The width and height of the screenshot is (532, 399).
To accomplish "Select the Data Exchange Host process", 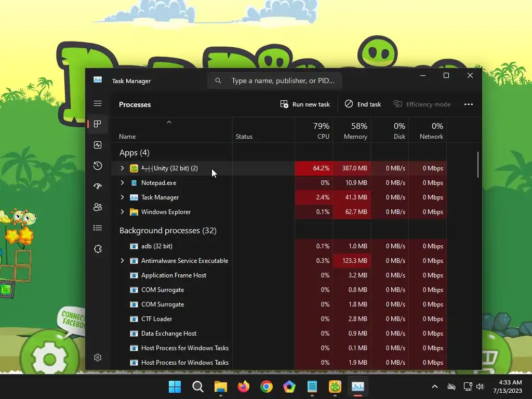I will (278, 334).
